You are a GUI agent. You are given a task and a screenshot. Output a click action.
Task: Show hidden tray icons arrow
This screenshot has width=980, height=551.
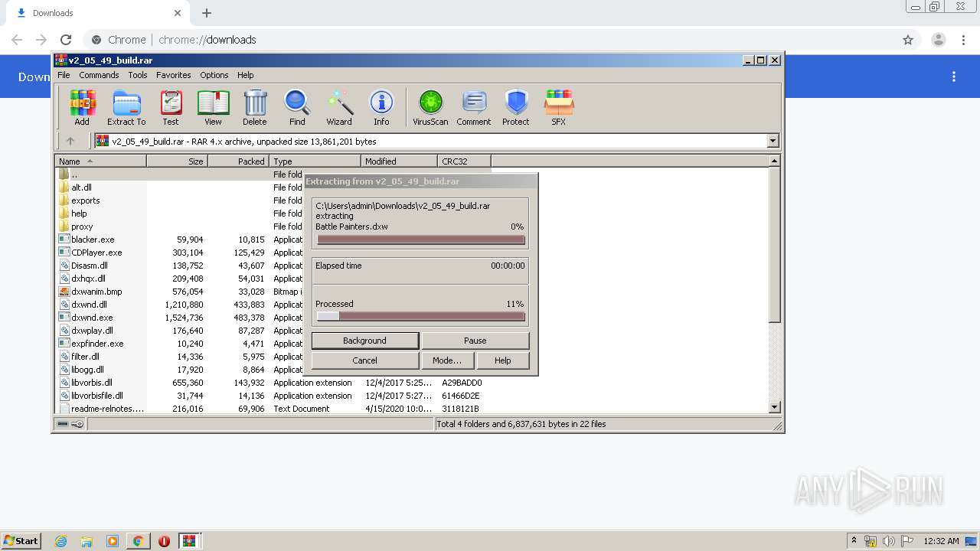pos(854,541)
